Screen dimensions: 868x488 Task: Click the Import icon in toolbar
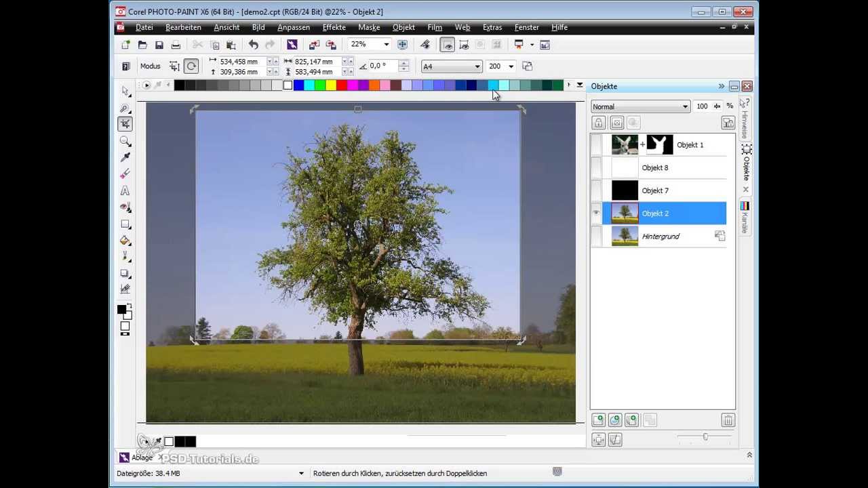click(x=315, y=45)
